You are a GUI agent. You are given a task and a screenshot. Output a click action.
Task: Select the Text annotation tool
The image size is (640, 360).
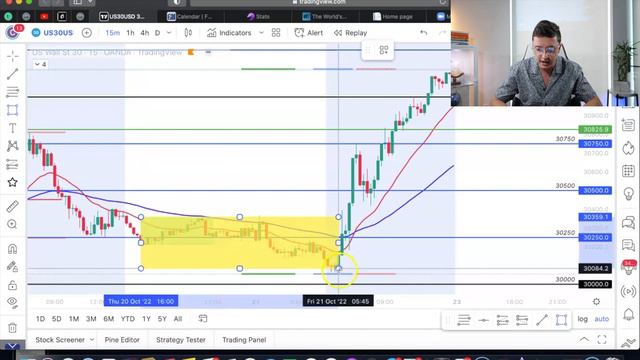[13, 128]
